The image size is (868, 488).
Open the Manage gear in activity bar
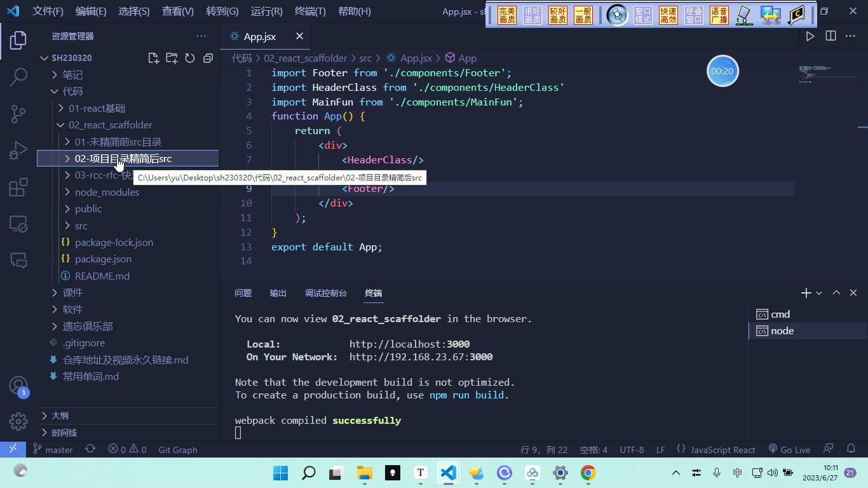click(18, 421)
